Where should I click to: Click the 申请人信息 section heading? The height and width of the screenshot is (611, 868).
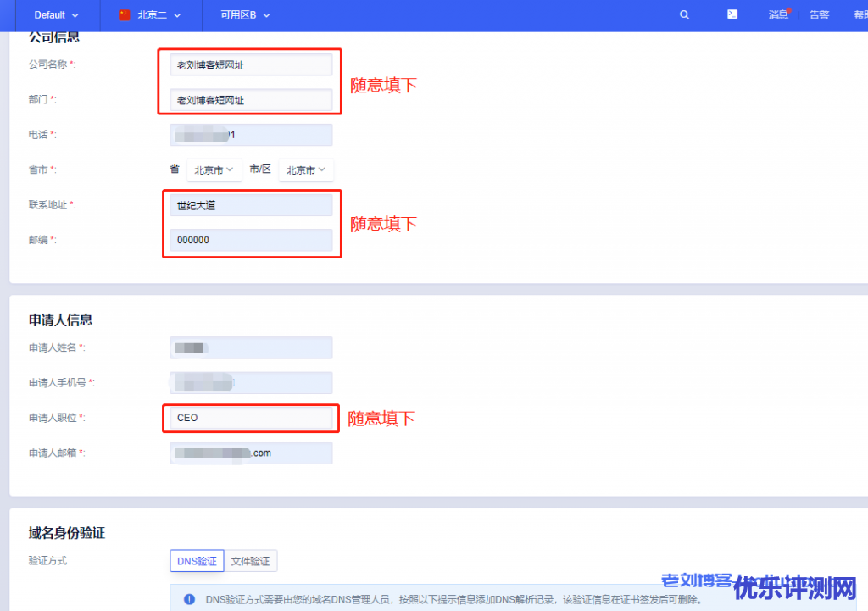coord(60,319)
